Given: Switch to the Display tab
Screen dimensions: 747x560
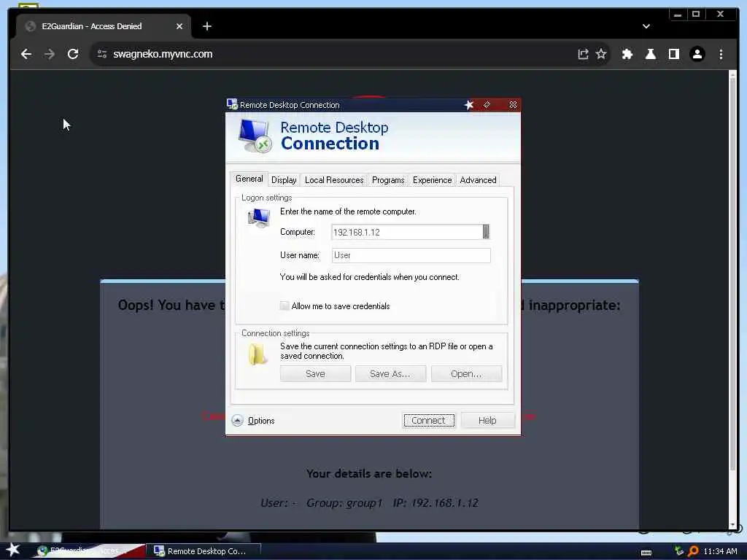Looking at the screenshot, I should point(284,180).
